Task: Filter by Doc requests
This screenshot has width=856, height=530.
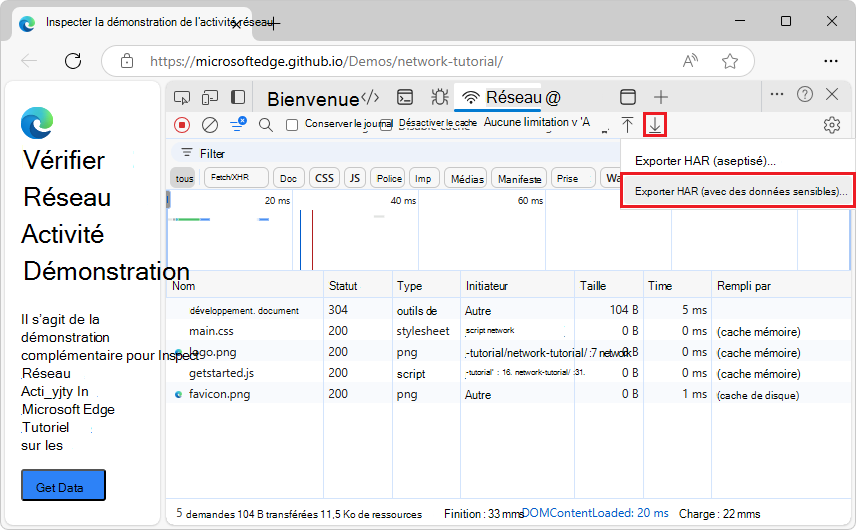Action: [288, 178]
